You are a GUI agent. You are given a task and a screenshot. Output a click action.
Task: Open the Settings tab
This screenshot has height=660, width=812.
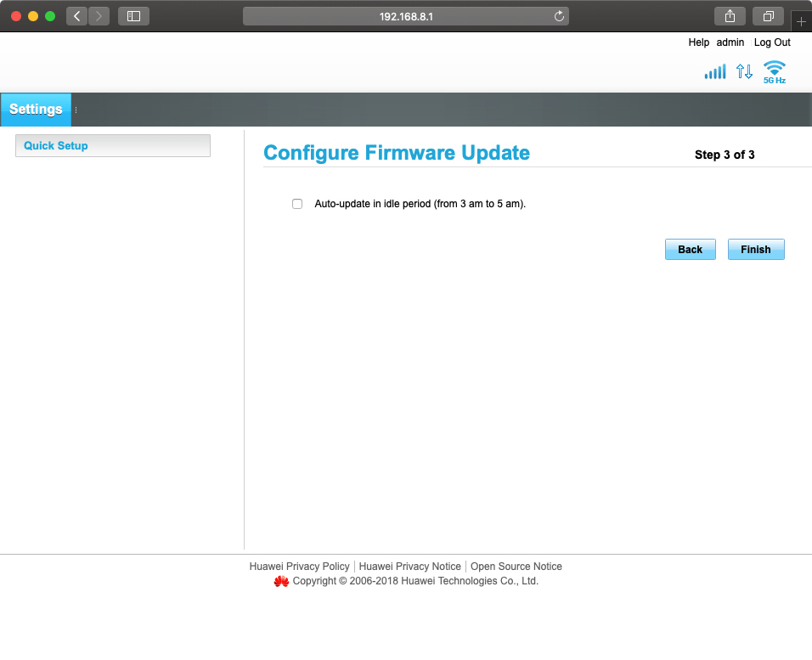[x=36, y=110]
